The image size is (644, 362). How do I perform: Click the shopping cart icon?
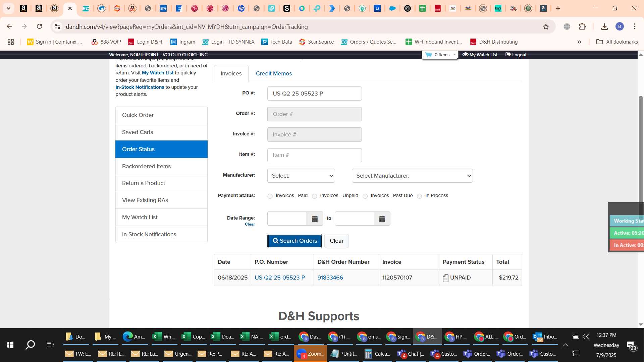pos(428,55)
